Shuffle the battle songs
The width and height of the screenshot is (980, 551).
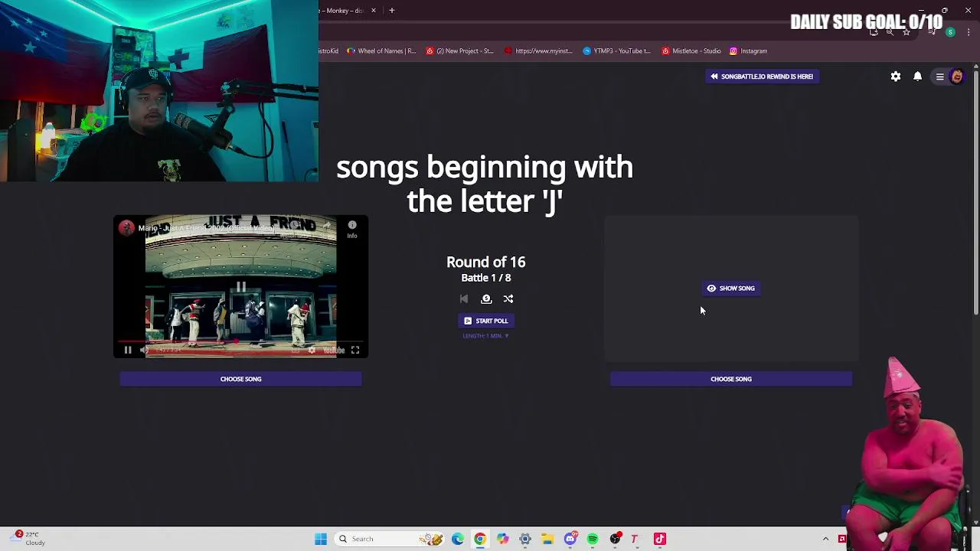(x=508, y=299)
